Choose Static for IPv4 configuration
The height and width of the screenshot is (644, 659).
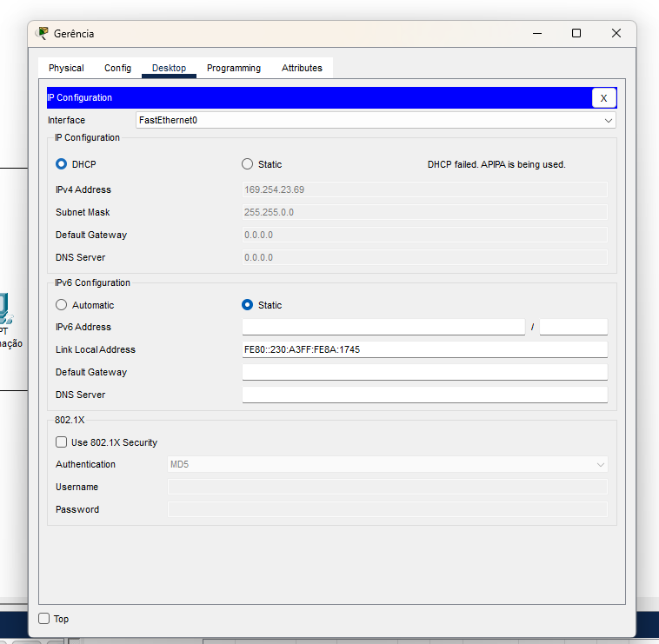[248, 164]
